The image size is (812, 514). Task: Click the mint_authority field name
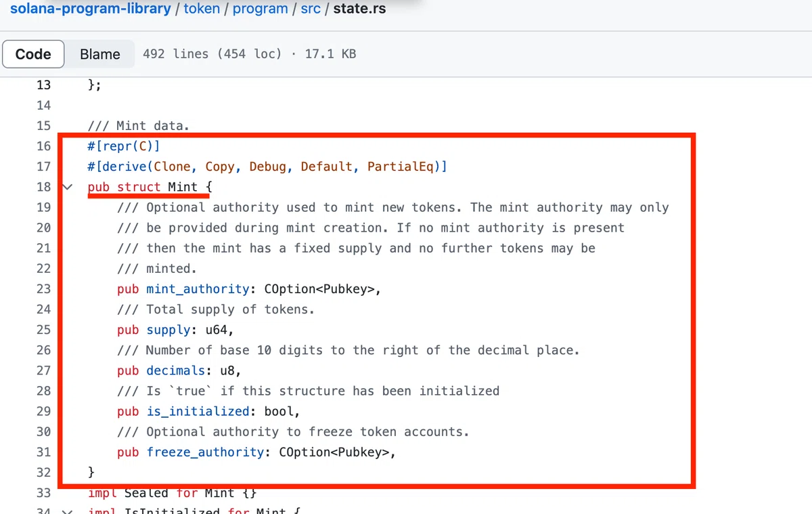[198, 288]
